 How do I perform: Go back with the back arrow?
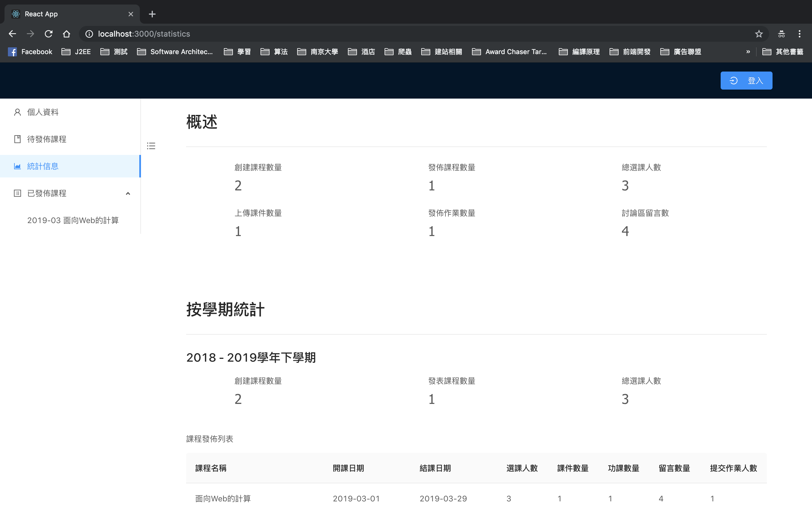pyautogui.click(x=12, y=34)
